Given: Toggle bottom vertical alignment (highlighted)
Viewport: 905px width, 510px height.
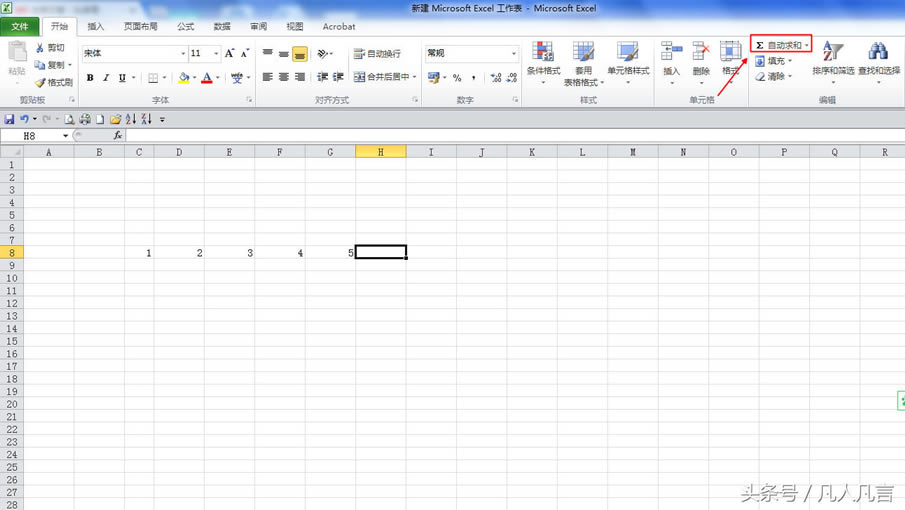Looking at the screenshot, I should pyautogui.click(x=300, y=54).
